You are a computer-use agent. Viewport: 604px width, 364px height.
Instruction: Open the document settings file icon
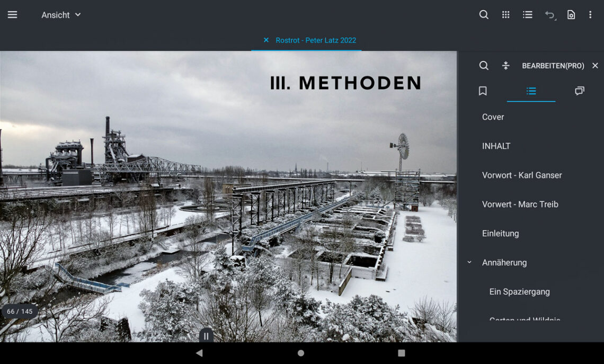click(571, 15)
